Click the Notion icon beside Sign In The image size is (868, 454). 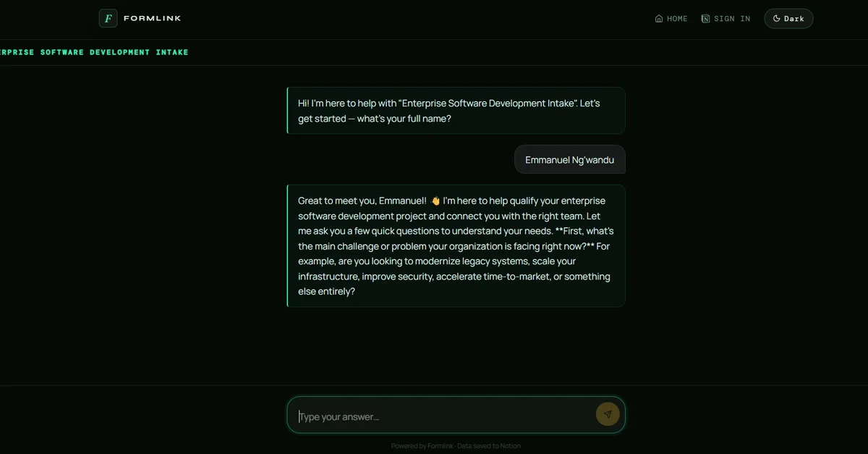pos(706,19)
